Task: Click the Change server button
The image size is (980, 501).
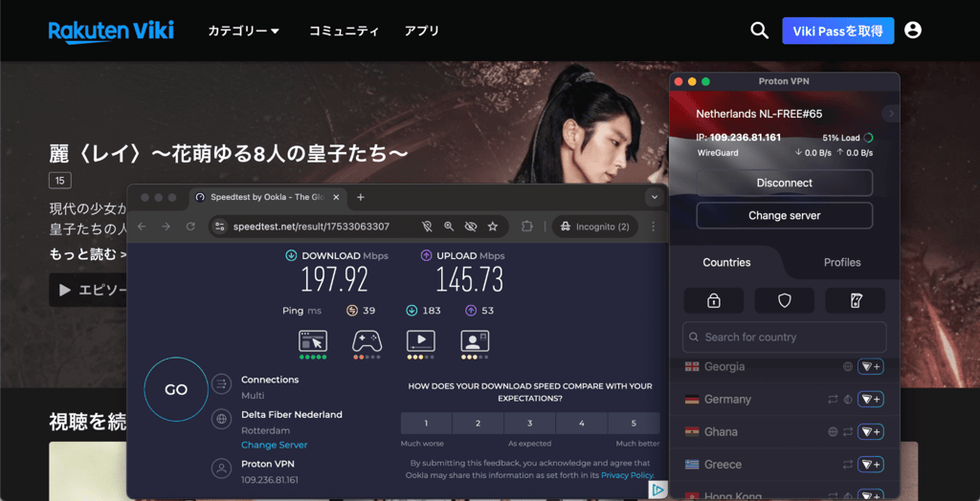Action: click(x=785, y=215)
